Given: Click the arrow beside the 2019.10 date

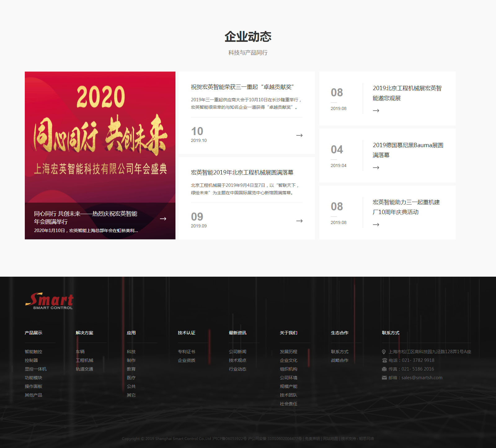Looking at the screenshot, I should (299, 135).
